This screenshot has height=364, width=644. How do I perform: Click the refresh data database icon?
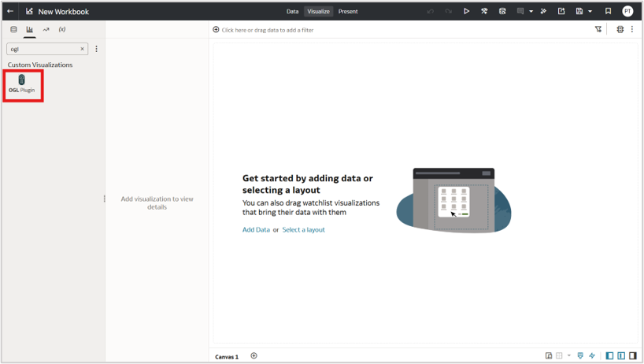502,12
